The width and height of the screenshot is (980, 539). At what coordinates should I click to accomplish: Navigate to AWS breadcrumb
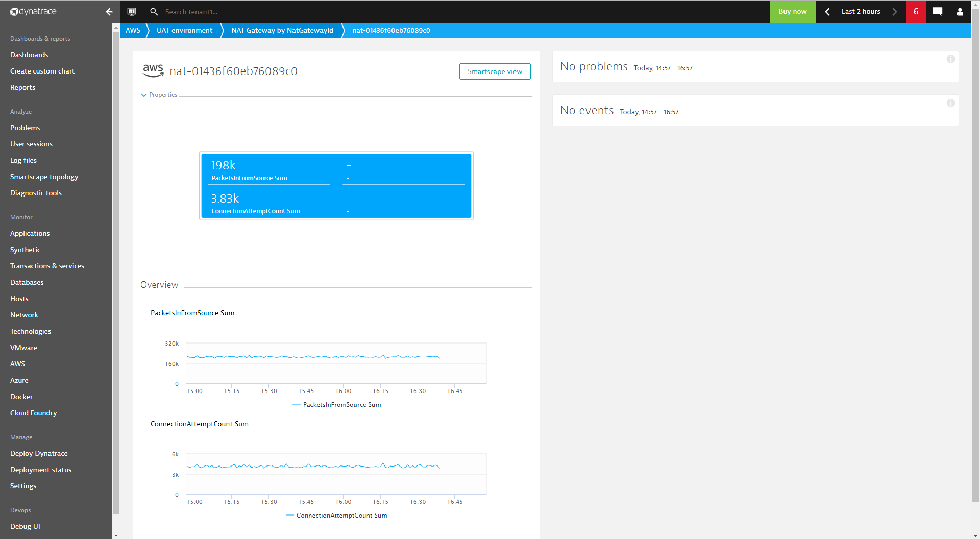click(133, 30)
